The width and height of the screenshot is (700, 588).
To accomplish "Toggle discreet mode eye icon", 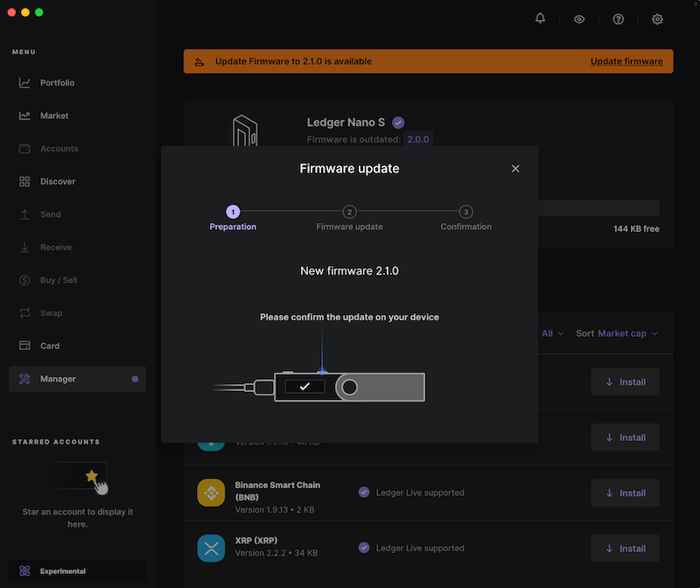I will pos(579,19).
